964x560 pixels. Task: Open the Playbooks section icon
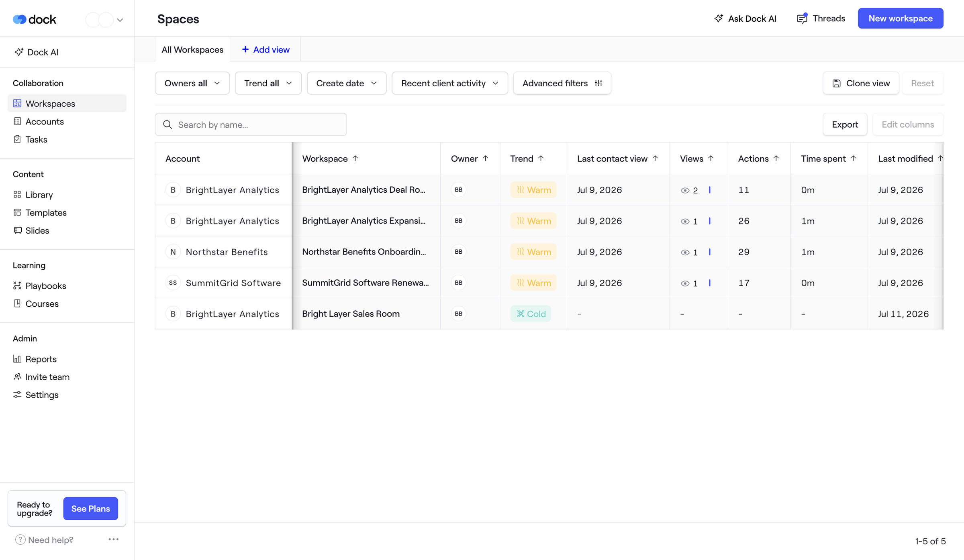click(x=17, y=285)
